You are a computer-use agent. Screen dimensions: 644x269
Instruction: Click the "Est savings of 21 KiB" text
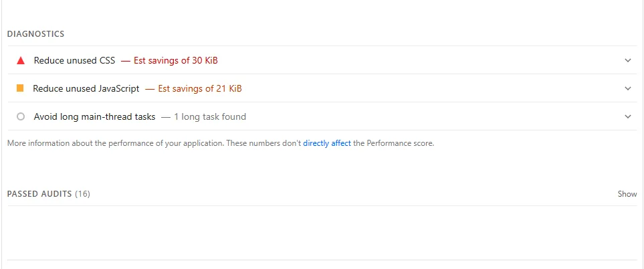[200, 89]
